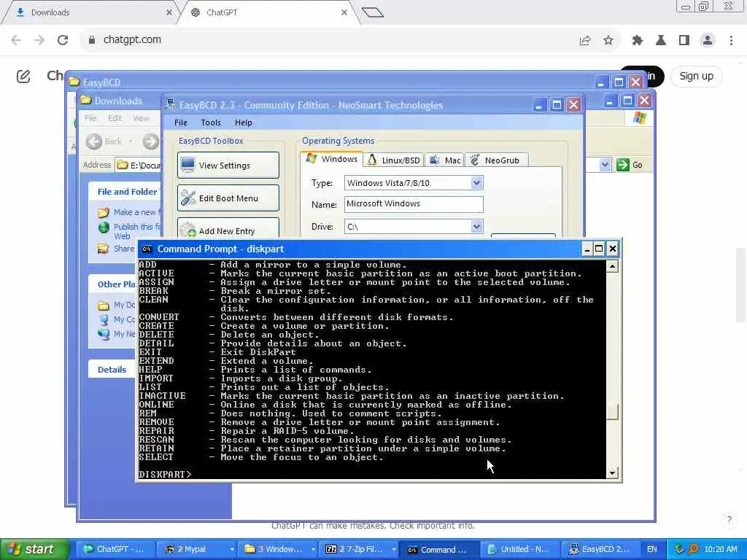Open the Windows Explorer taskbar group
747x560 pixels.
click(278, 550)
